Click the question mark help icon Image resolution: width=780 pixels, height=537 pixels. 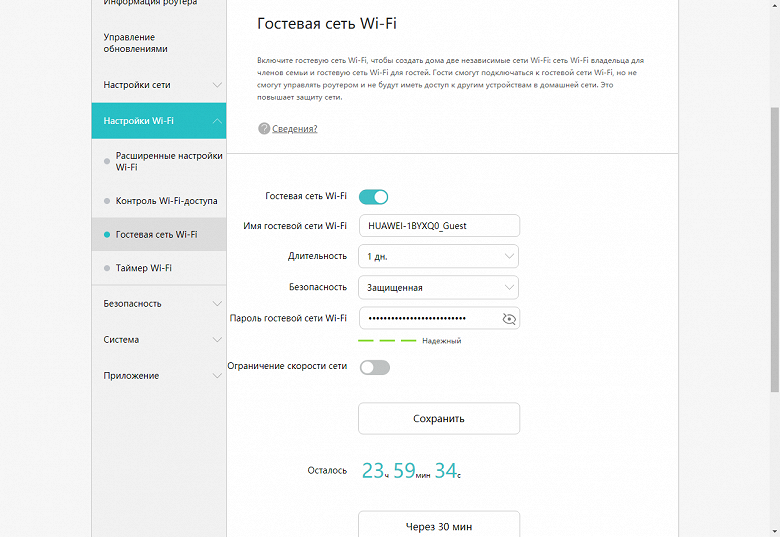coord(264,128)
